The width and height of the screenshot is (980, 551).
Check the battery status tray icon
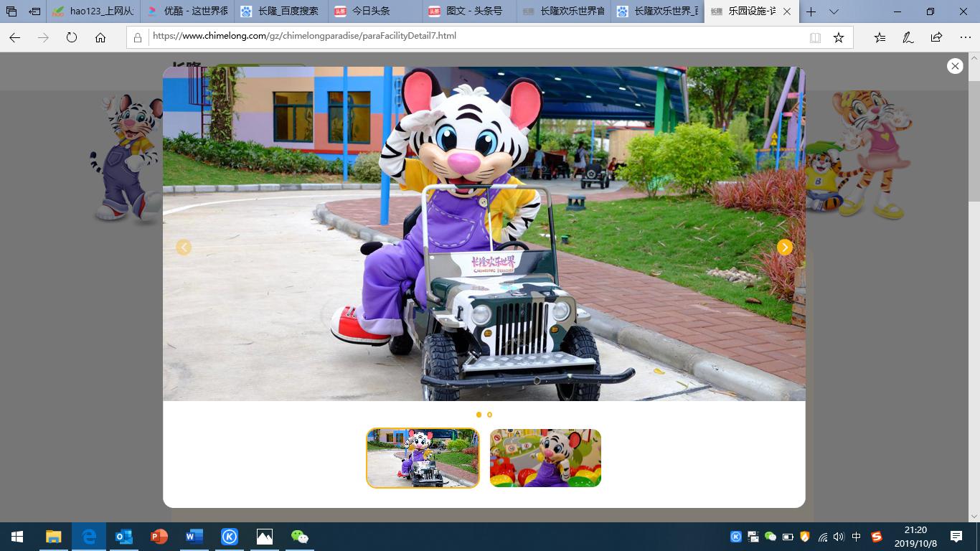click(788, 537)
